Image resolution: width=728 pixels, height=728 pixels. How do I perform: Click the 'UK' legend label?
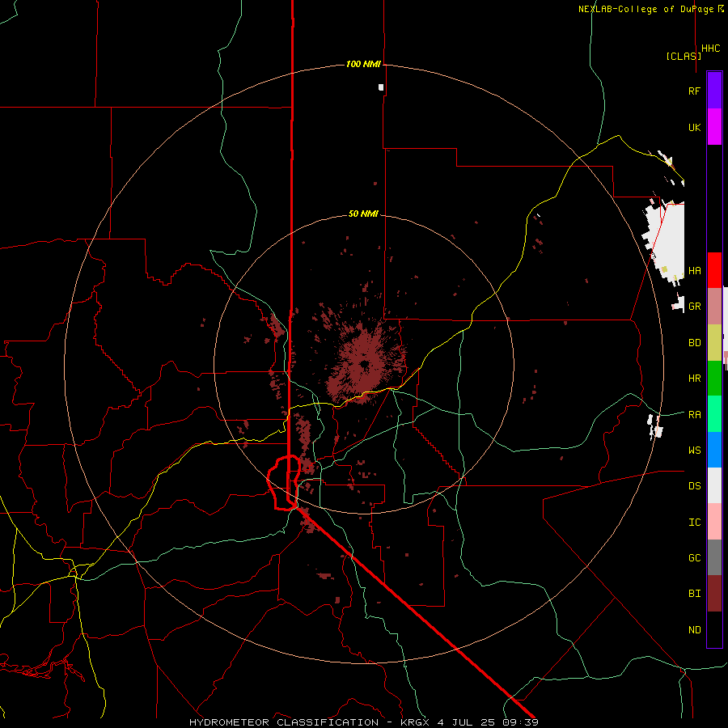point(695,128)
